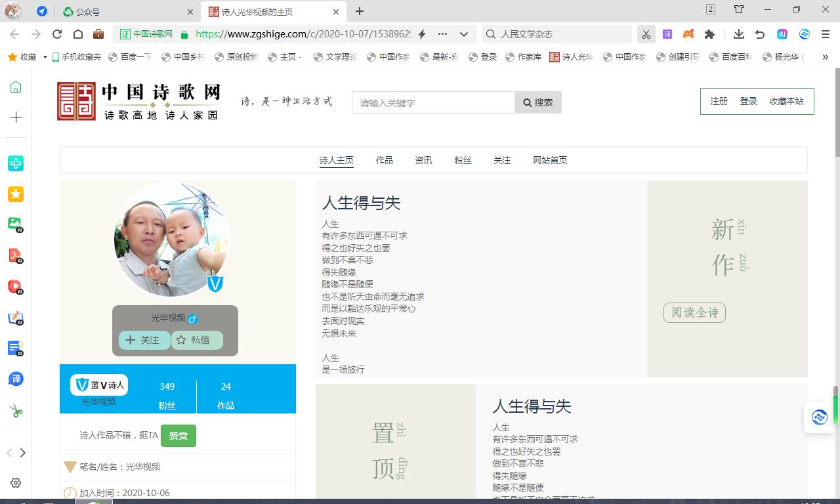Screen dimensions: 840x504
Task: Click the green 赞赏 button
Action: click(178, 436)
